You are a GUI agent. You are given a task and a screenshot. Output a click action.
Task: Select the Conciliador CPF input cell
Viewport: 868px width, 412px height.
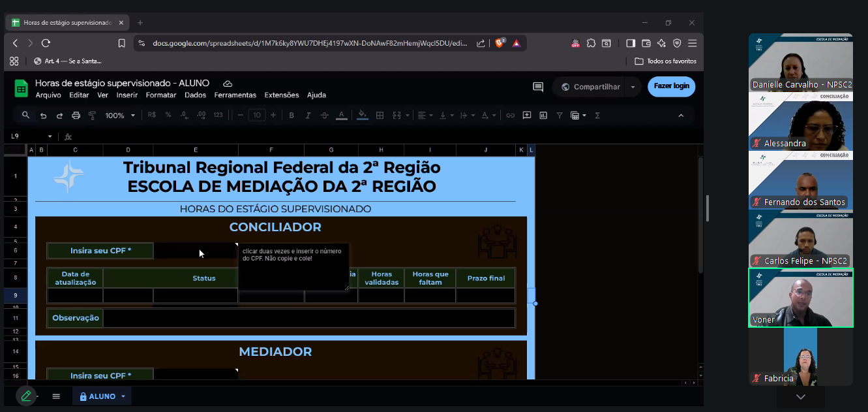point(196,251)
